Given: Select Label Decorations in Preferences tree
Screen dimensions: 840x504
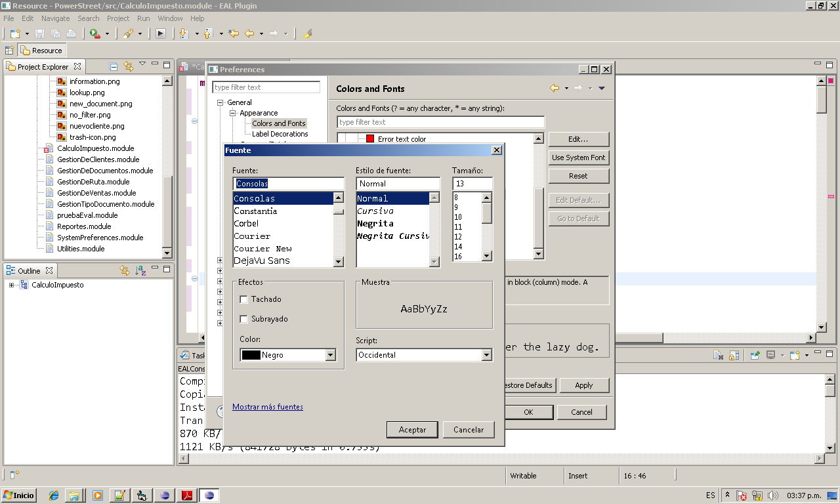Looking at the screenshot, I should [280, 134].
